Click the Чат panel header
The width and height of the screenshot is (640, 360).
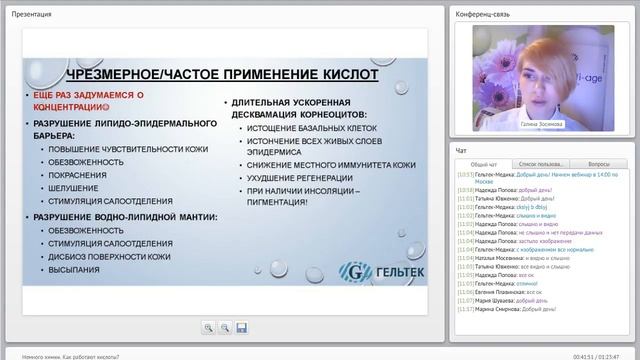click(461, 151)
